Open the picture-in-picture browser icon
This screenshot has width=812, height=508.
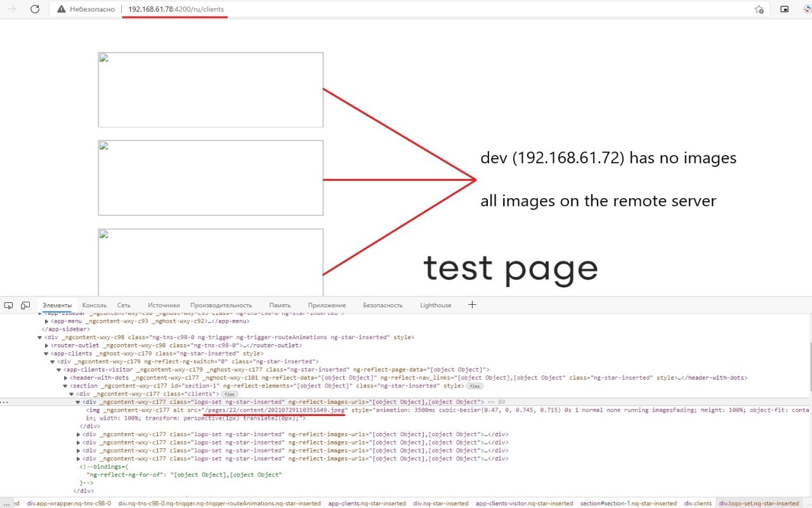(x=785, y=10)
